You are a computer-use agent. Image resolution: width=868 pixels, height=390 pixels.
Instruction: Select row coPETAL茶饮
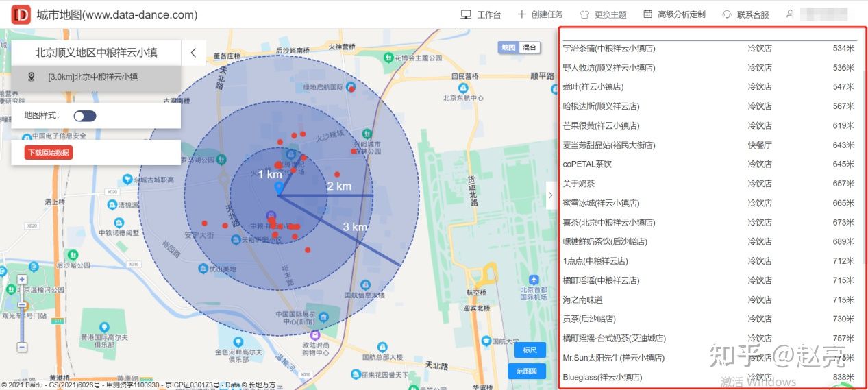(x=709, y=164)
